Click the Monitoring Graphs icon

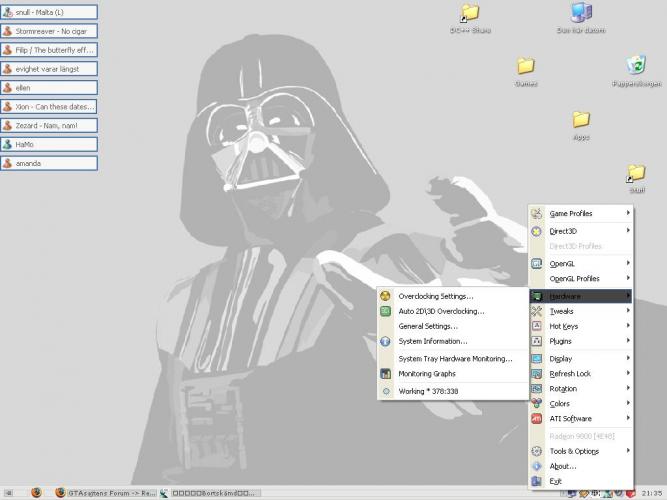click(386, 373)
